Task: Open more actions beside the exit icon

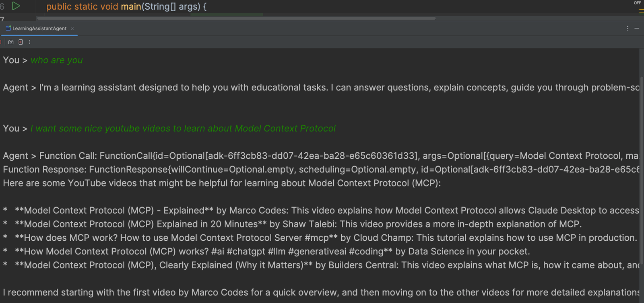Action: coord(29,42)
